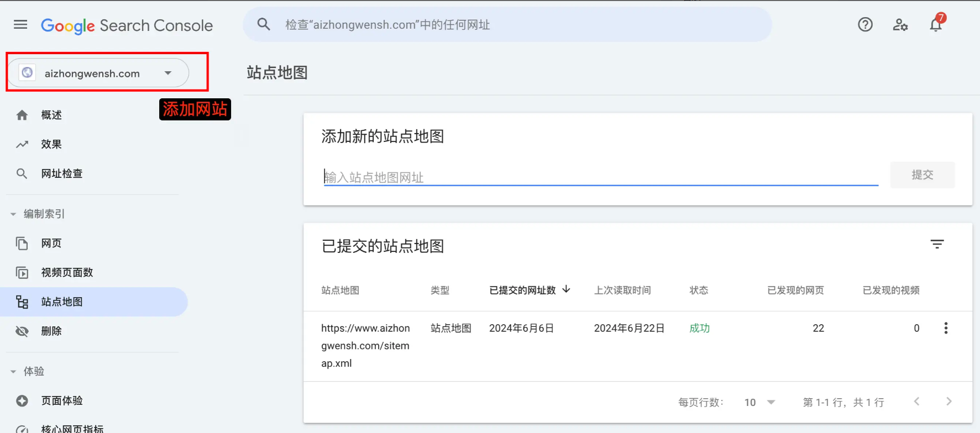Click the plus circle icon beside 页面体验
The height and width of the screenshot is (433, 980).
pyautogui.click(x=22, y=400)
